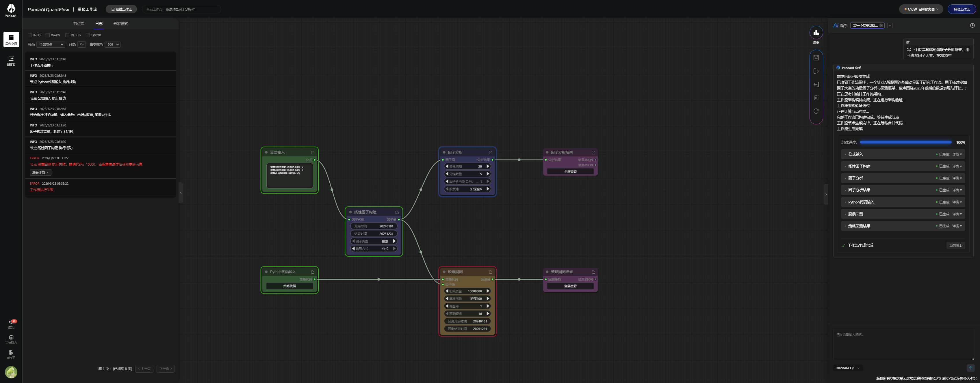Viewport: 980px width, 383px height.
Task: Click the refresh icon in canvas toolbar
Action: [x=816, y=111]
